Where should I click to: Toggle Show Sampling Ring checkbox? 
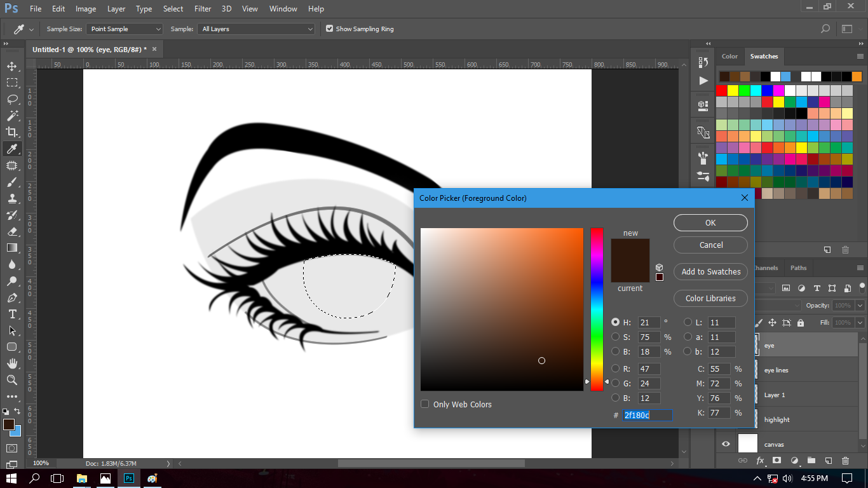(x=329, y=29)
